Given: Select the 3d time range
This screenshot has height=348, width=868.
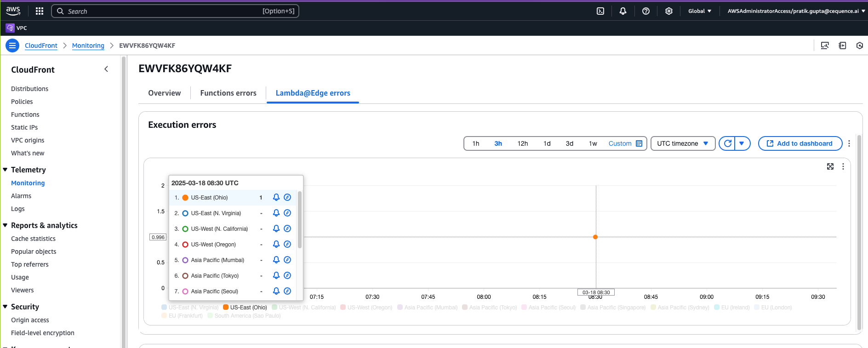Looking at the screenshot, I should pyautogui.click(x=570, y=143).
